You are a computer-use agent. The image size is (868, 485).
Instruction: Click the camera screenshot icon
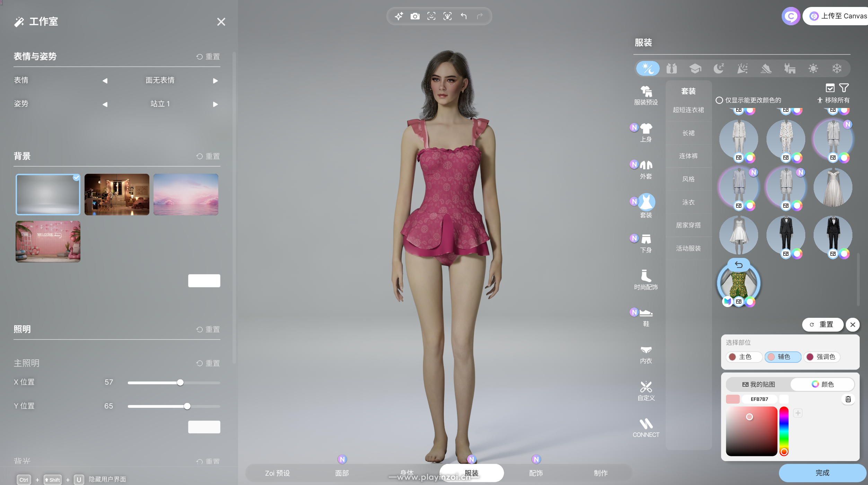pos(415,16)
